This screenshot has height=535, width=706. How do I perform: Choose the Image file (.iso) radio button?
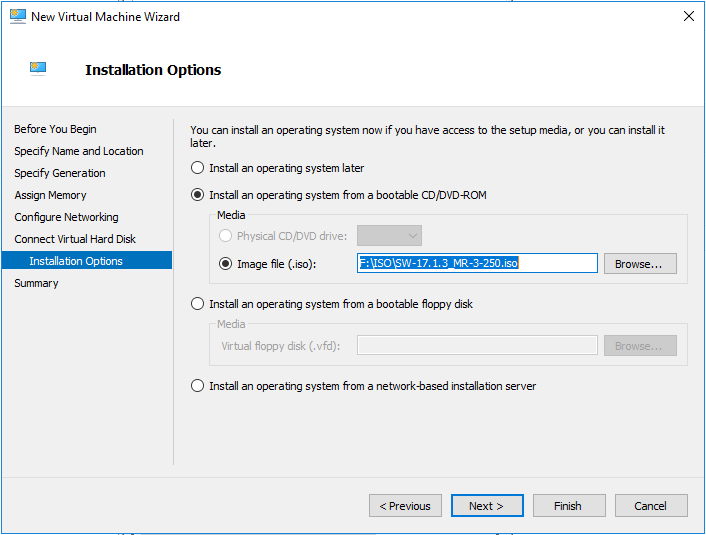[x=225, y=263]
